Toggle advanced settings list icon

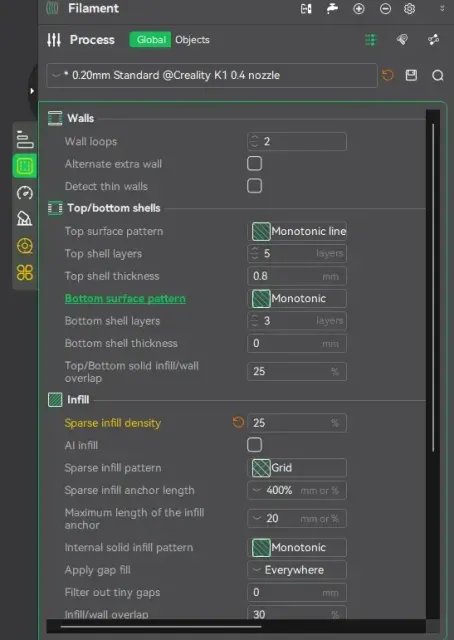coord(371,40)
